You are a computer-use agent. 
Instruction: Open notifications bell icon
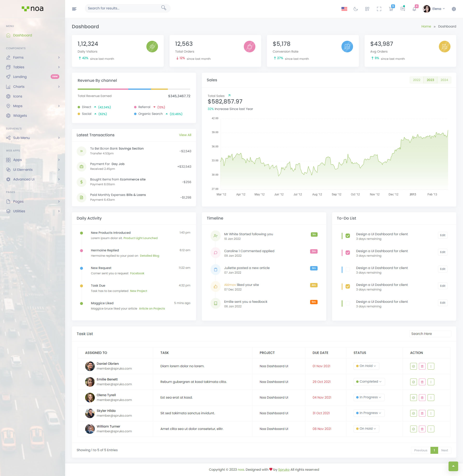pyautogui.click(x=414, y=9)
